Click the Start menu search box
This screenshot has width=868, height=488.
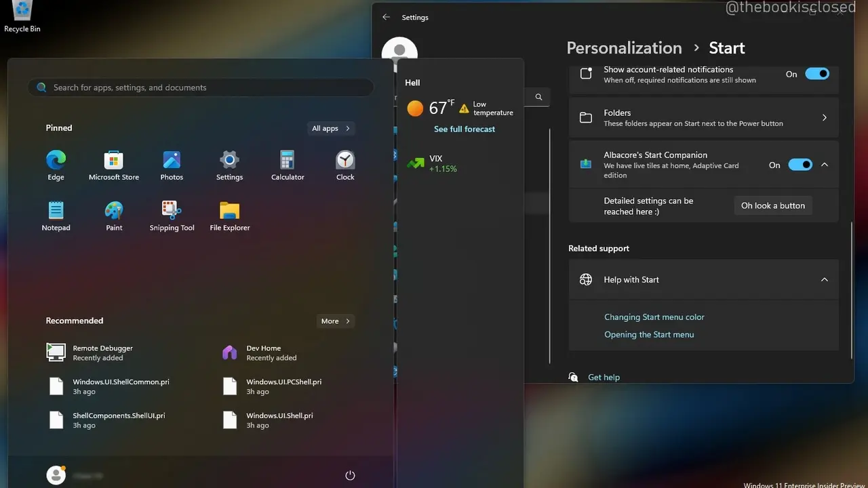point(201,87)
